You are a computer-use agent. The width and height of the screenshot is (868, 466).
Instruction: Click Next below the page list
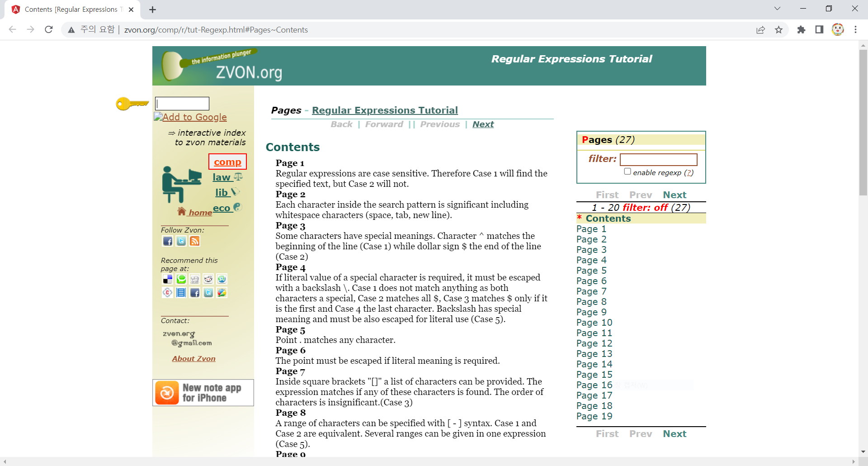pos(675,434)
